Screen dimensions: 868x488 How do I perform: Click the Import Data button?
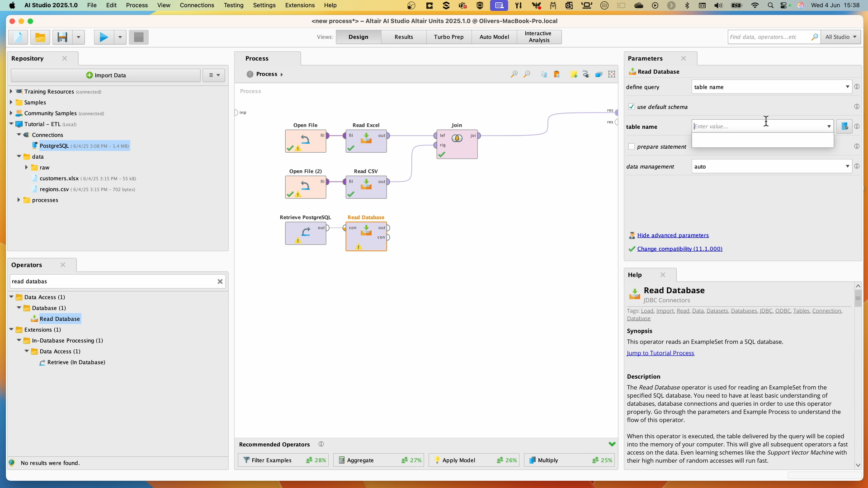tap(105, 75)
